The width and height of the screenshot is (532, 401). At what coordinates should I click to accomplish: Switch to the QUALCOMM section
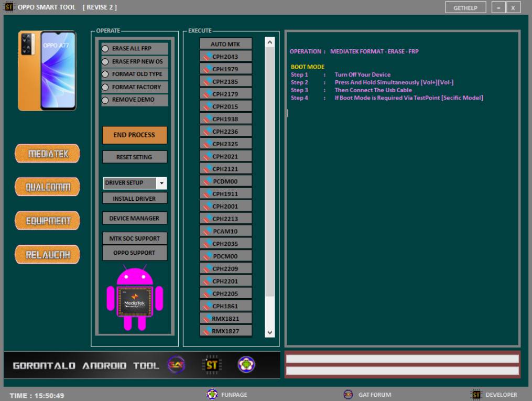[x=47, y=187]
